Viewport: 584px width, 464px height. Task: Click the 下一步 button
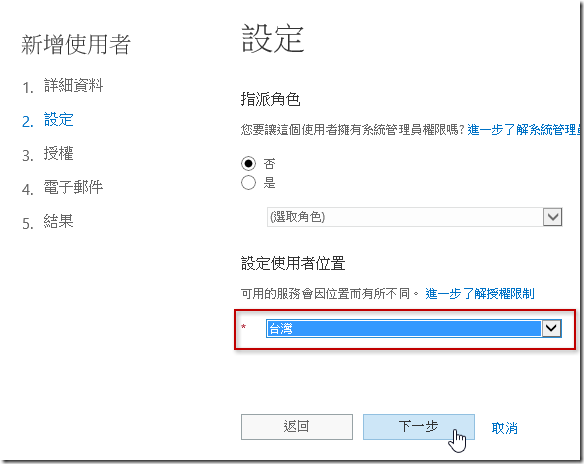(419, 427)
